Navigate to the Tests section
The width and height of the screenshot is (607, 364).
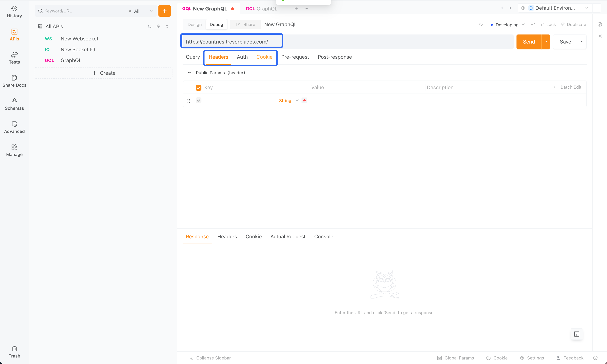click(x=14, y=57)
